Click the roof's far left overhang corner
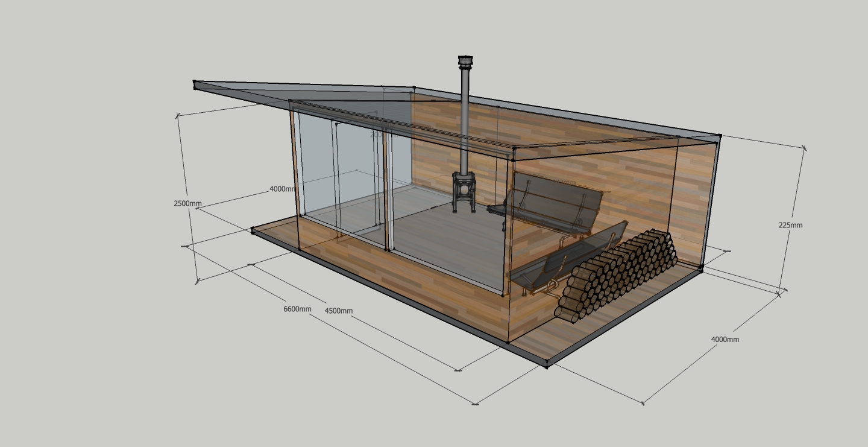Screen dimensions: 868x447 (195, 83)
